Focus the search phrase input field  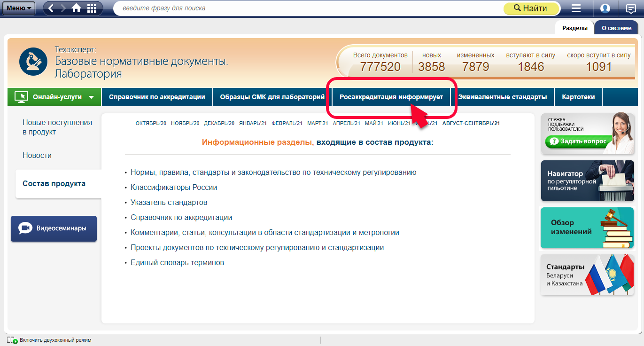308,8
